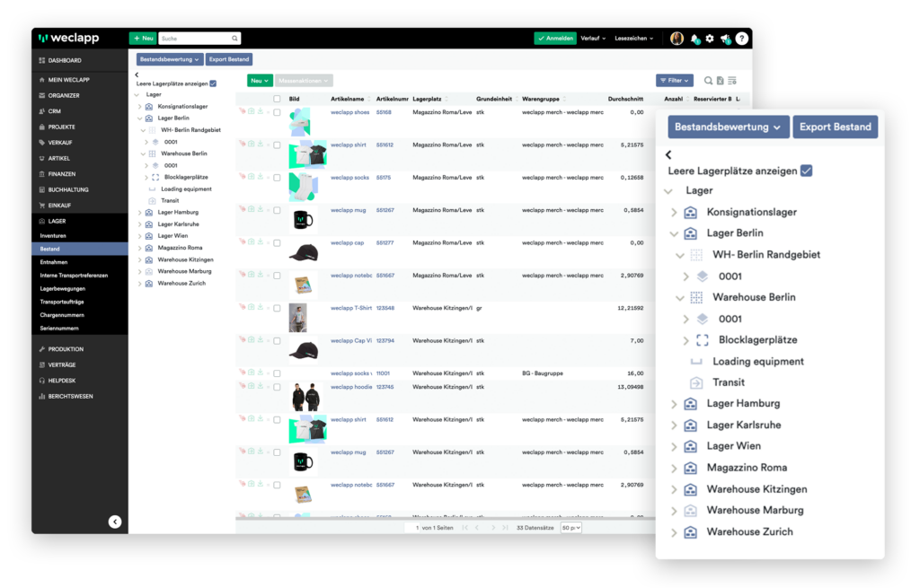Click transfer icon in weclapp mug 551267 Magazzino row
The height and width of the screenshot is (588, 920).
pos(252,208)
